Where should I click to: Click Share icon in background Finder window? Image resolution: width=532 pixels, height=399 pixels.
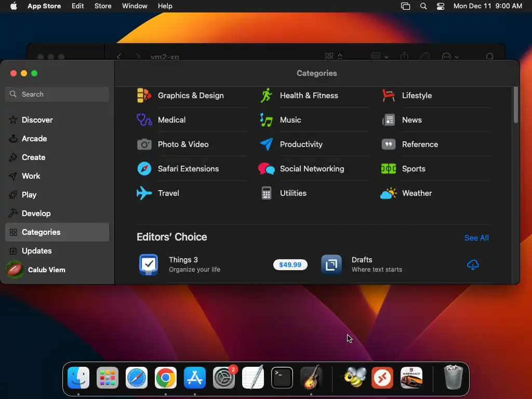404,56
